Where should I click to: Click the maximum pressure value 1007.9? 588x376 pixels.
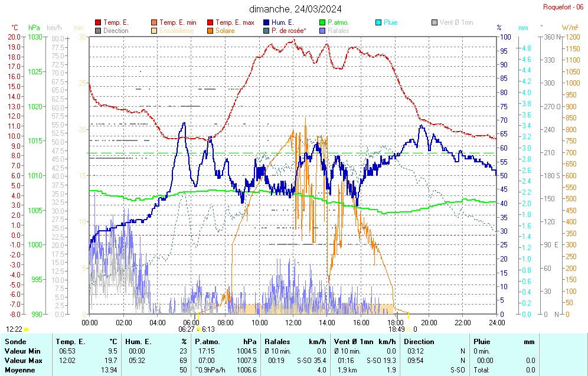tap(246, 361)
